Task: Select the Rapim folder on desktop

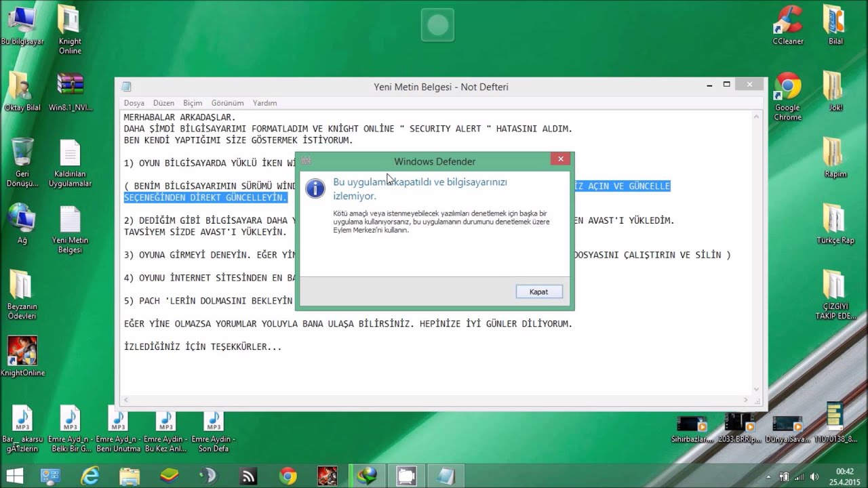Action: pyautogui.click(x=835, y=157)
